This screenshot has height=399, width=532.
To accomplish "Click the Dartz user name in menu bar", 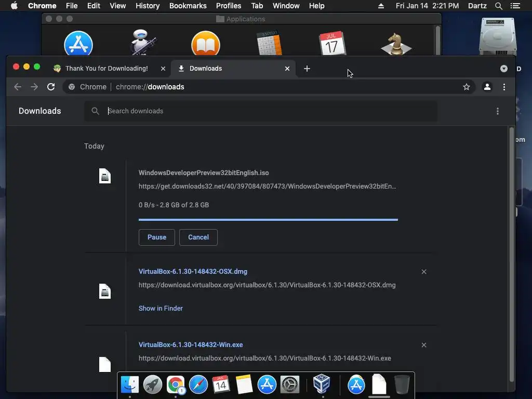I will 477,6.
